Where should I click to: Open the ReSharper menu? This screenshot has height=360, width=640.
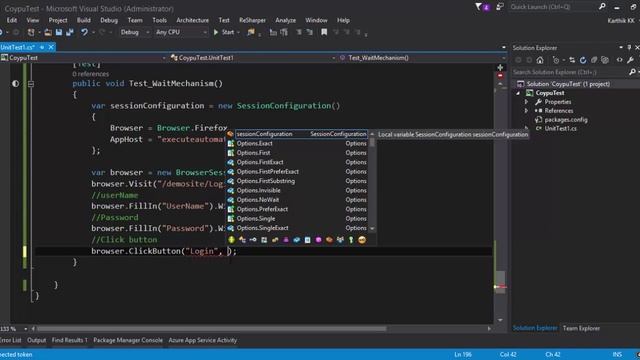(x=252, y=20)
